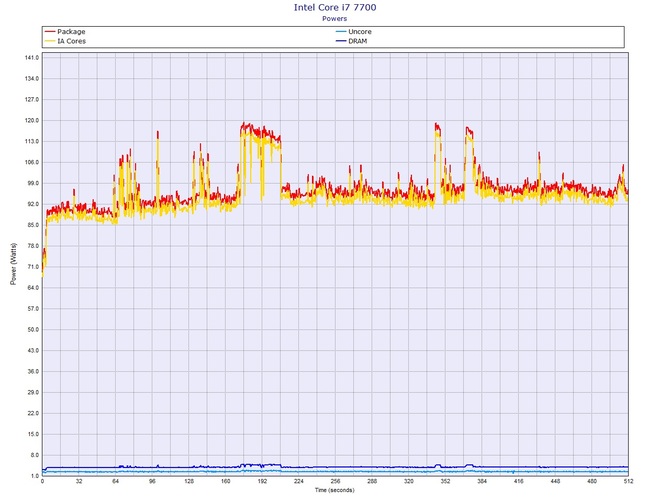Click the Powers subtitle
Screen dimensions: 670x502
click(335, 18)
